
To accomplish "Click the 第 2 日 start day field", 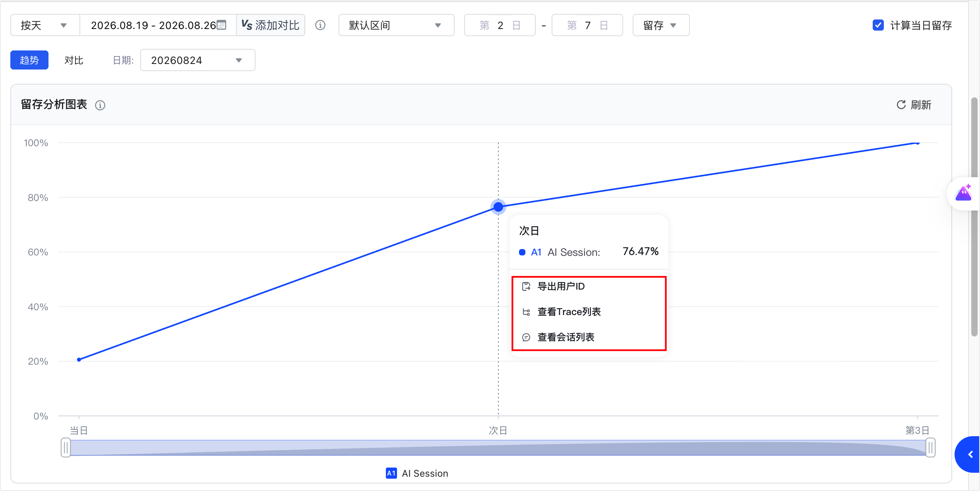I will click(500, 25).
